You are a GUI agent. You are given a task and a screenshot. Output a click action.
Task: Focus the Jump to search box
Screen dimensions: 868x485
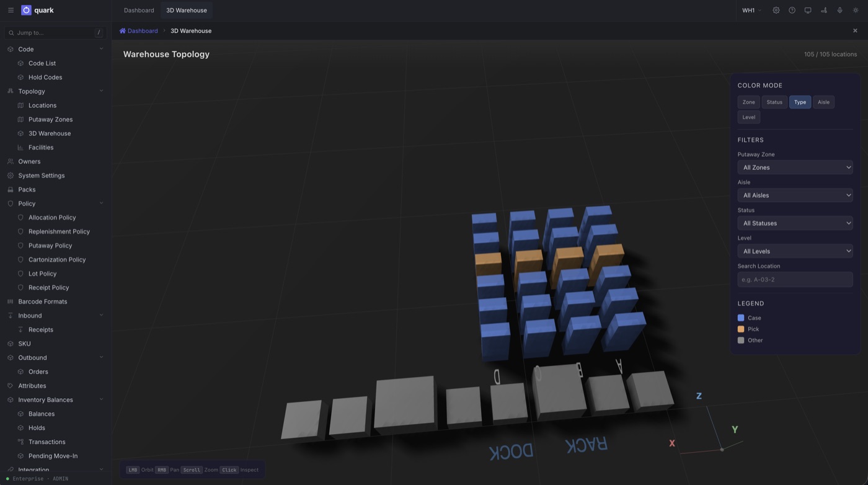55,32
